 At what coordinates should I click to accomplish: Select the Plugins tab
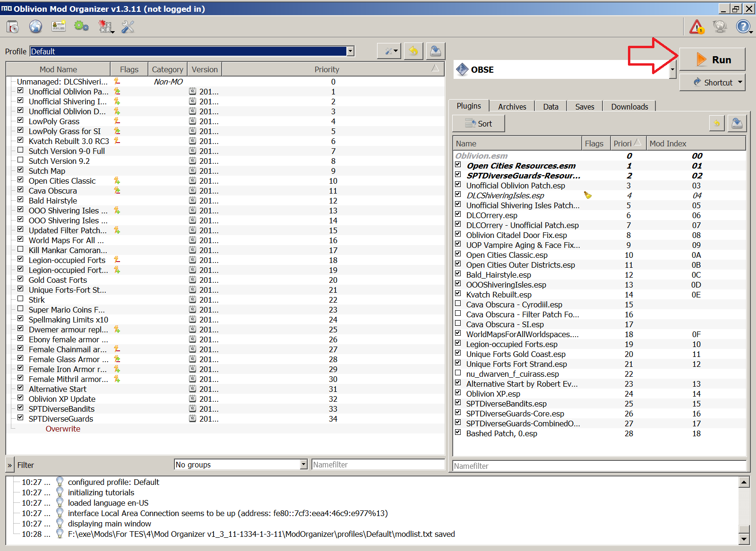click(x=469, y=106)
